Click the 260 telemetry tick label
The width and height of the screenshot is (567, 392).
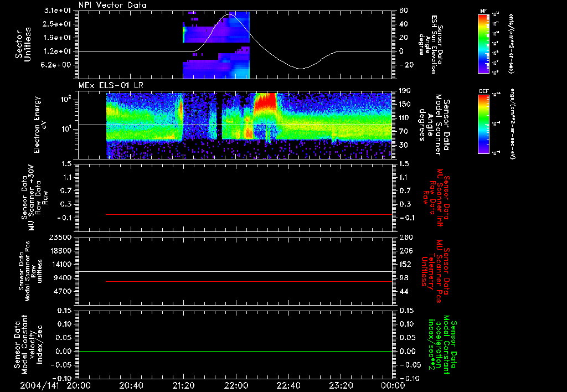tap(406, 238)
